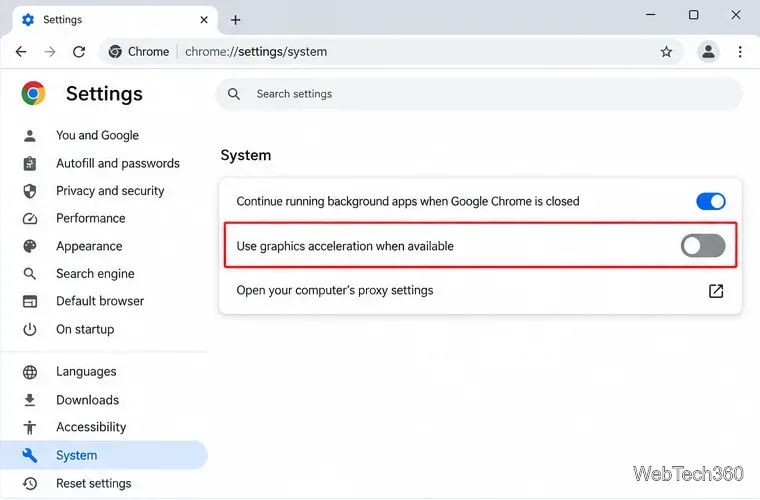The image size is (760, 500).
Task: Click the palette Appearance icon
Action: [x=30, y=246]
